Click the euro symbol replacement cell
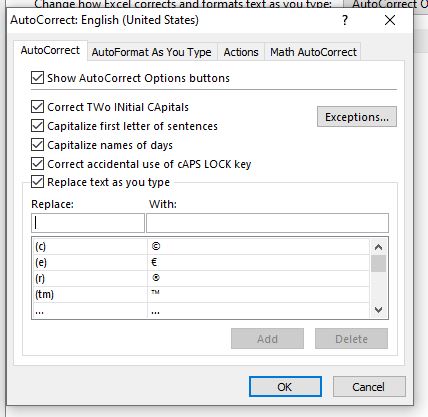This screenshot has width=428, height=417. (258, 263)
